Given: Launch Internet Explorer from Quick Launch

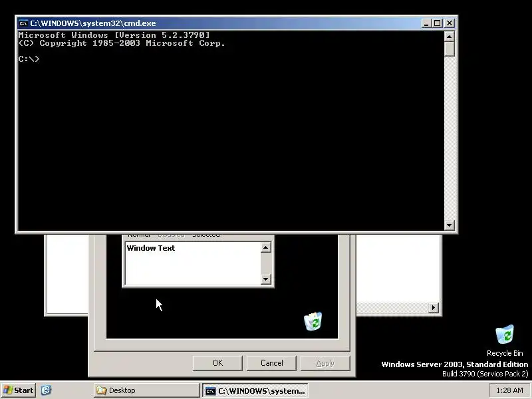Looking at the screenshot, I should tap(46, 390).
